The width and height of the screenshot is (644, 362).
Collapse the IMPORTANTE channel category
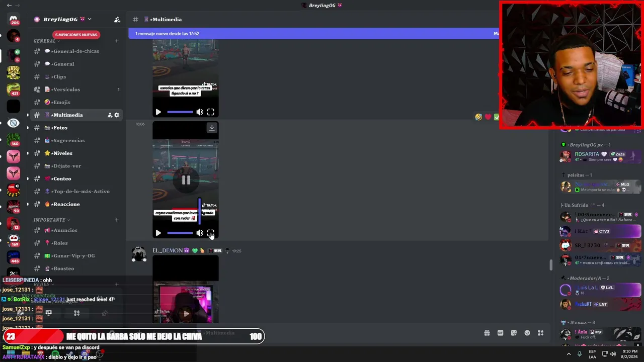click(52, 220)
